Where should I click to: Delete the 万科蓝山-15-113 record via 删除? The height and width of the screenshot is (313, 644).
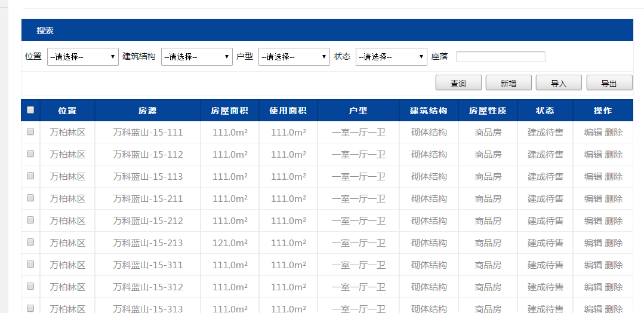coord(614,177)
